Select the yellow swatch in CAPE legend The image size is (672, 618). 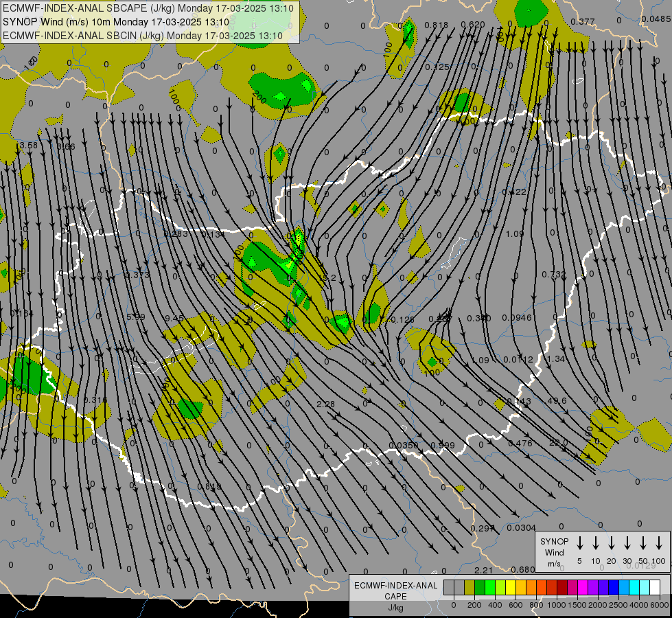coord(511,588)
